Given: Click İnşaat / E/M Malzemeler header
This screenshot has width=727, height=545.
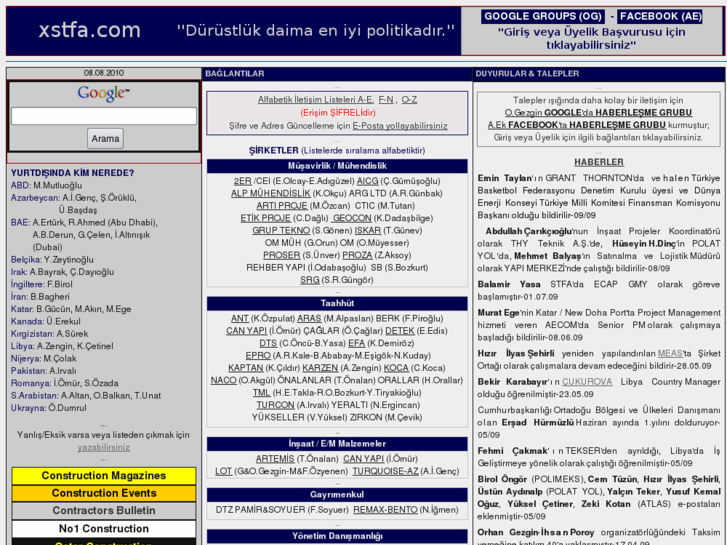Looking at the screenshot, I should pos(337,444).
